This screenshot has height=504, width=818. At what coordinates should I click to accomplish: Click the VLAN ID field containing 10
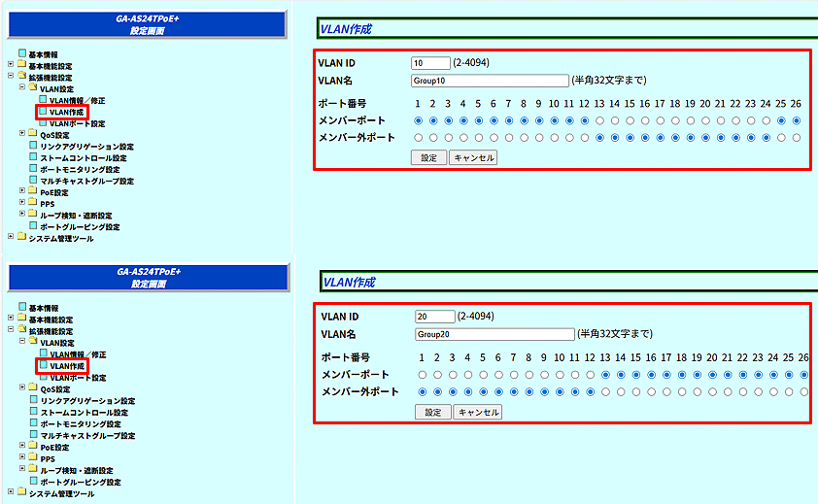[429, 63]
